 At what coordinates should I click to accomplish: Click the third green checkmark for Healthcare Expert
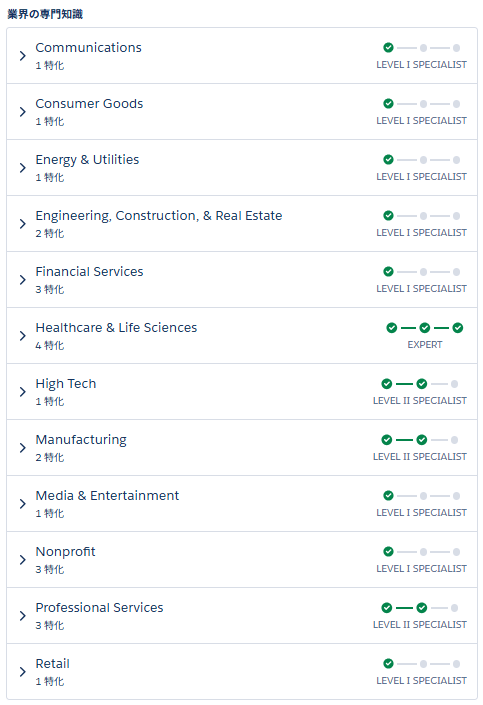coord(458,328)
